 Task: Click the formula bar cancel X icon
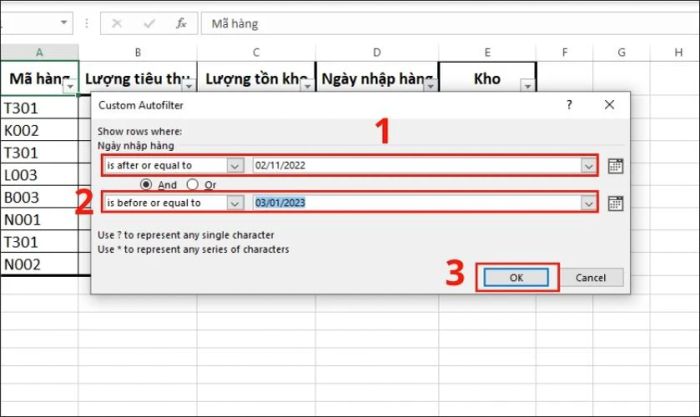coord(117,23)
